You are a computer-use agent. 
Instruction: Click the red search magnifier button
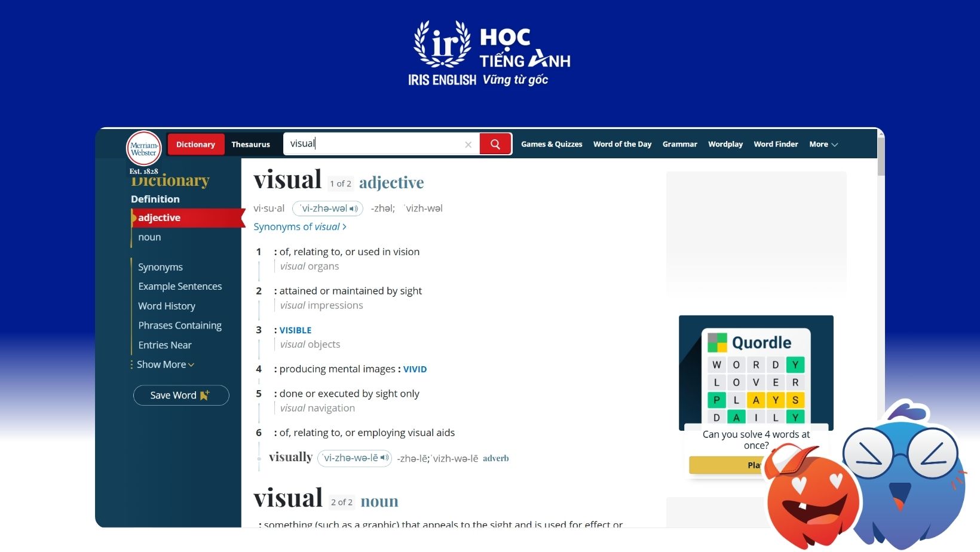click(495, 144)
